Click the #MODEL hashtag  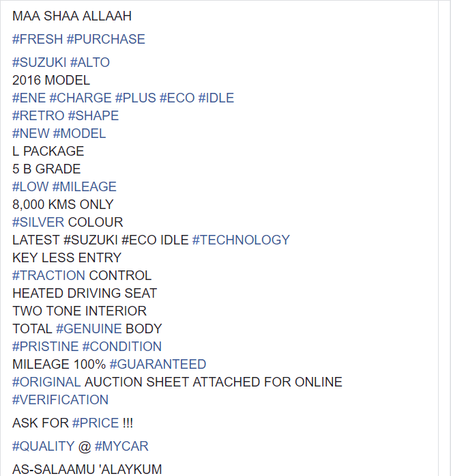click(x=79, y=134)
